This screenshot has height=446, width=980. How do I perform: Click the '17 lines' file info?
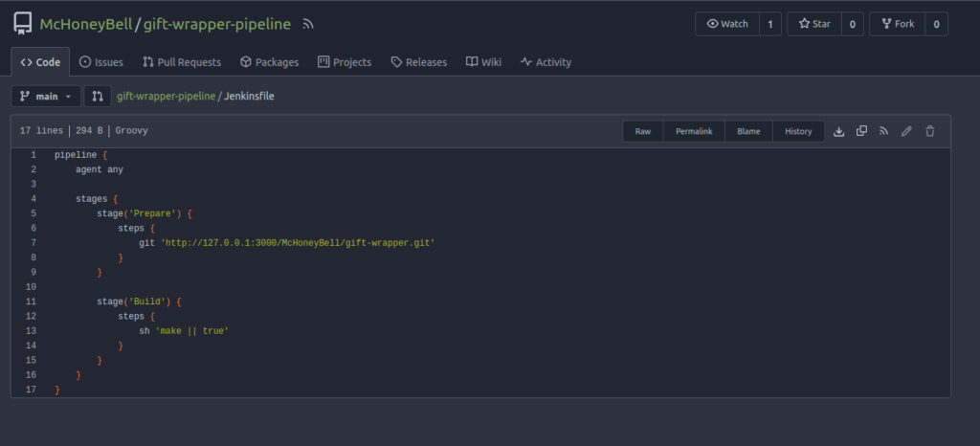click(41, 131)
